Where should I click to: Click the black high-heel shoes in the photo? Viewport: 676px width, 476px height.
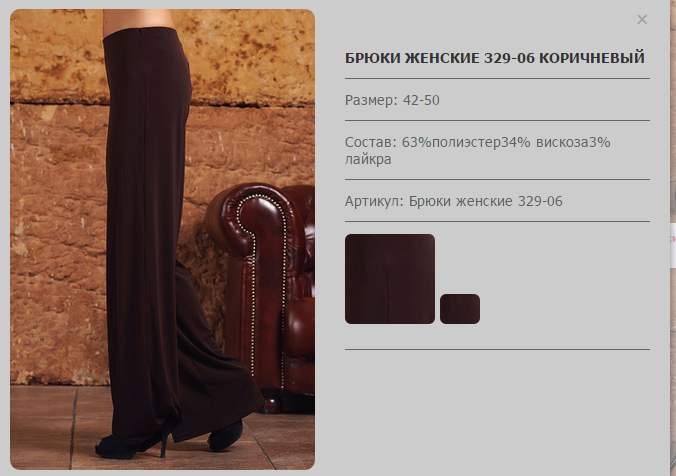click(x=170, y=438)
